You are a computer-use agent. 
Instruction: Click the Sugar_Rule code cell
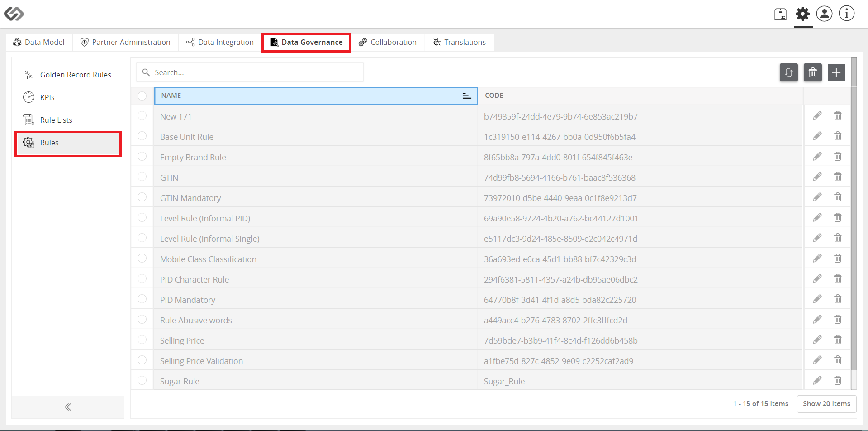click(x=640, y=381)
